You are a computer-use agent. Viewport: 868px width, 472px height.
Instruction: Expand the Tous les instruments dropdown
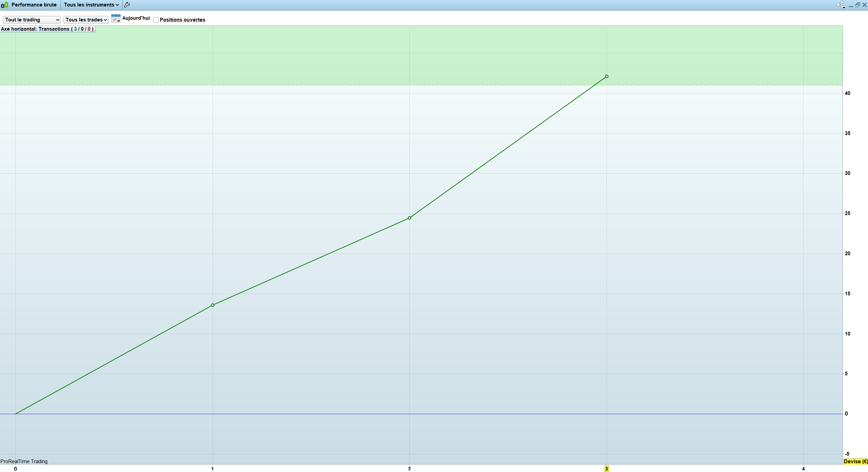(x=91, y=5)
